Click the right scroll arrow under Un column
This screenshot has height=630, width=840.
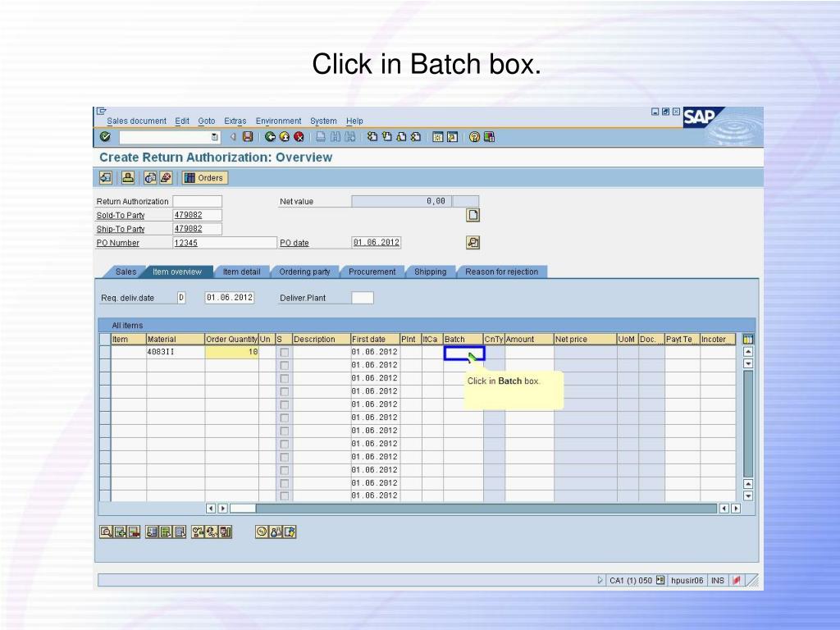click(223, 509)
